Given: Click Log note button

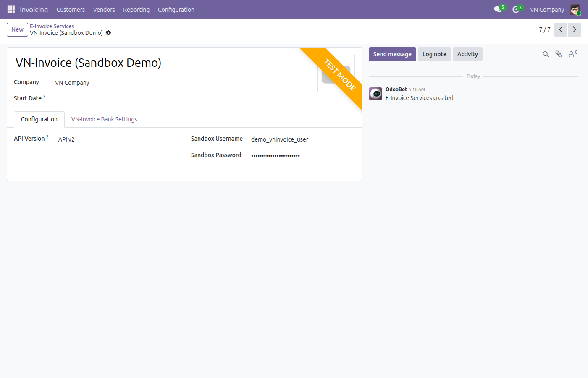Looking at the screenshot, I should (434, 54).
